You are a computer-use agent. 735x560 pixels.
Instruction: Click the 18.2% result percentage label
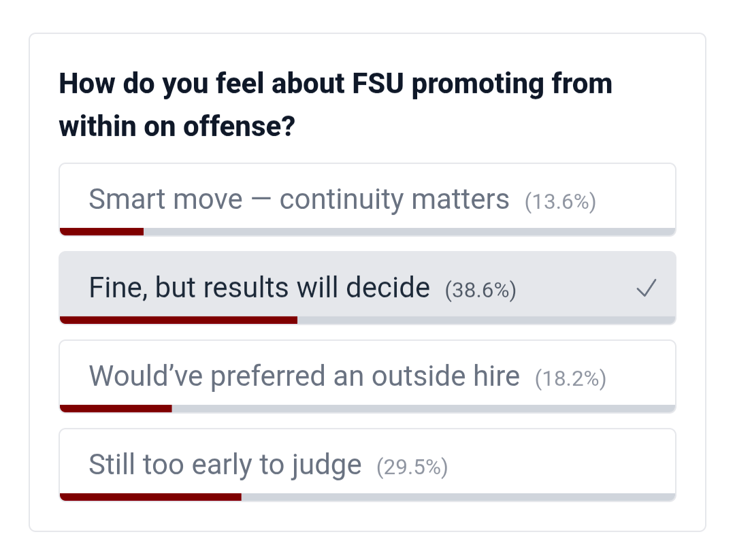point(570,378)
